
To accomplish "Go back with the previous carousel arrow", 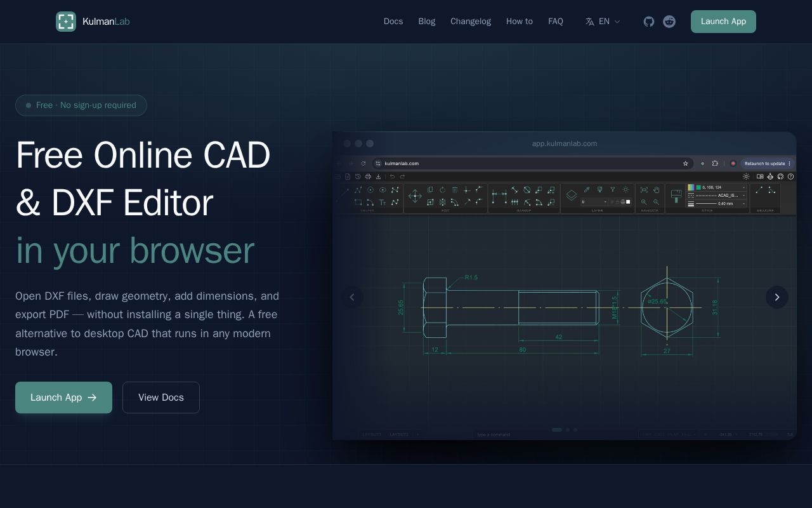I will (x=352, y=297).
